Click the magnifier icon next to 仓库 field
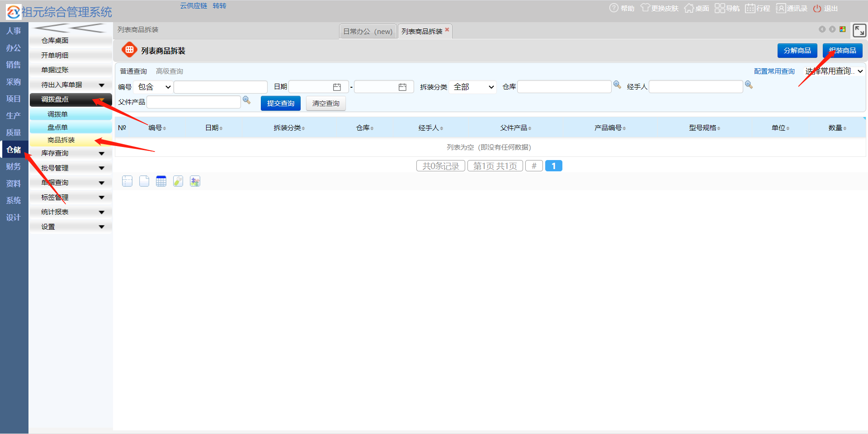 (x=617, y=85)
